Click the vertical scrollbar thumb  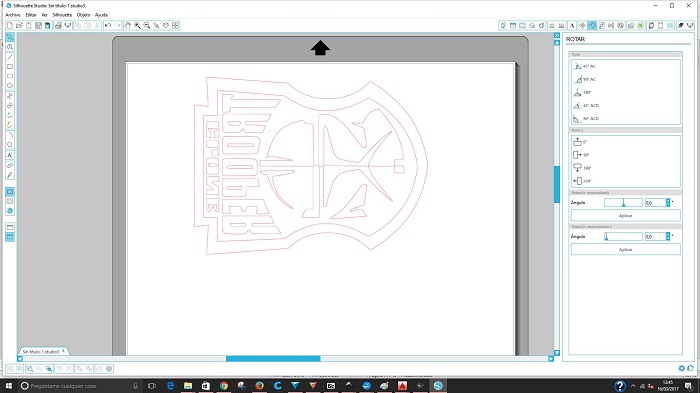click(557, 184)
